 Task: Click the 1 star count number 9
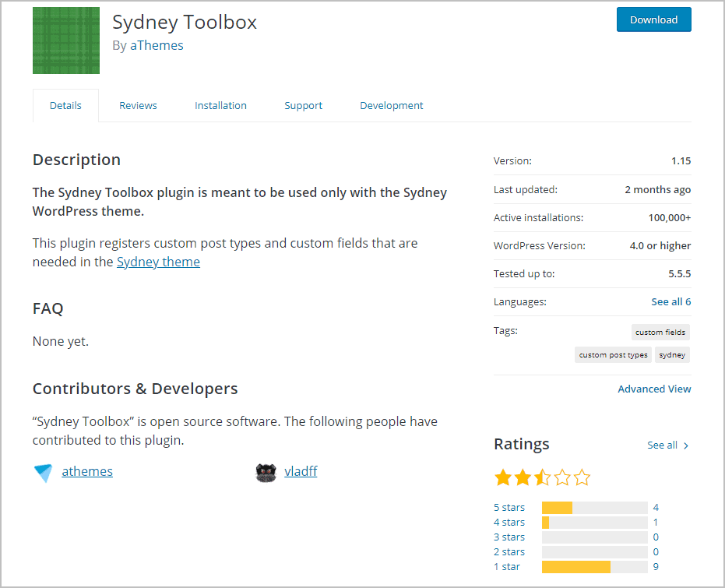pos(656,567)
